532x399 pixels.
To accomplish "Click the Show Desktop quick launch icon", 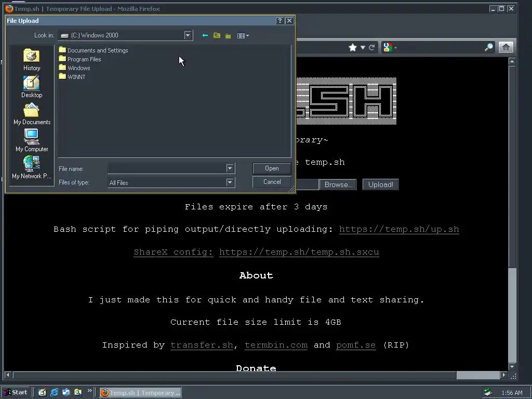I will click(42, 393).
